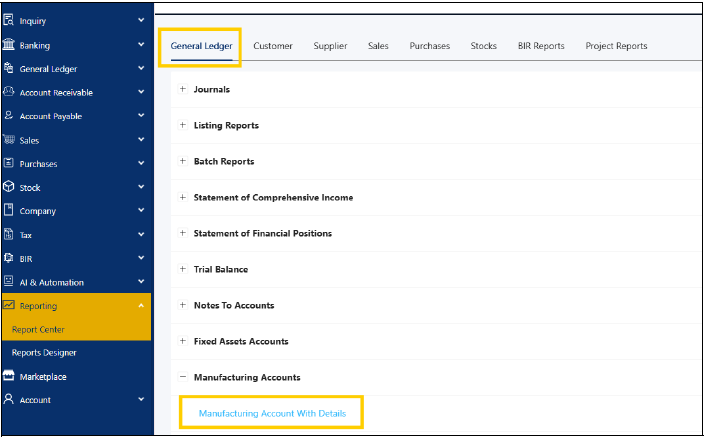Expand the Journals section plus icon
The width and height of the screenshot is (705, 437).
click(x=183, y=89)
